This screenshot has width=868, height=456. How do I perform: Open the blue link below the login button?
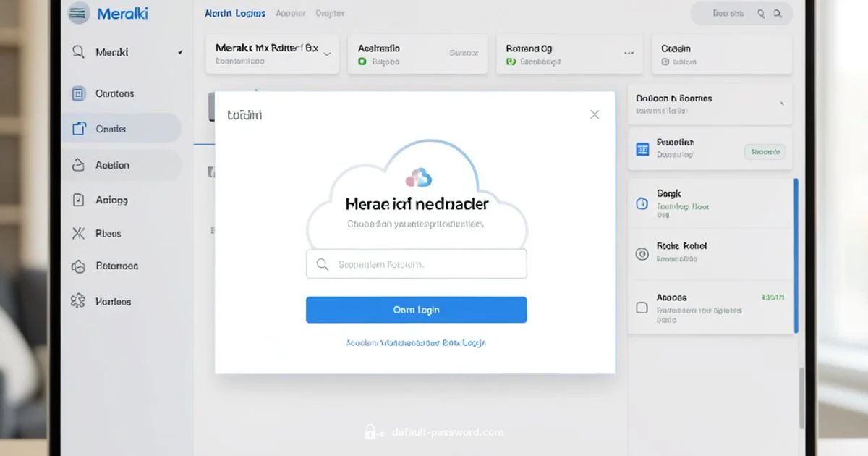click(x=416, y=343)
